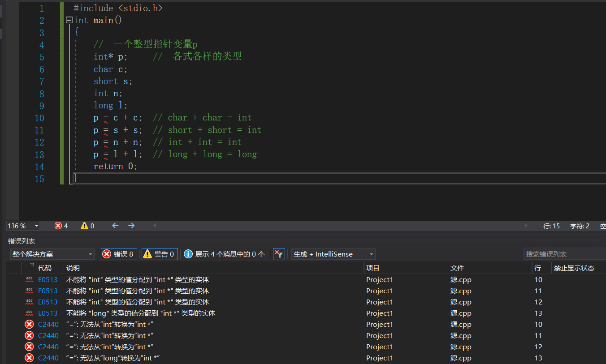Image resolution: width=606 pixels, height=364 pixels.
Task: Click the 错误列表 panel title
Action: tap(22, 241)
